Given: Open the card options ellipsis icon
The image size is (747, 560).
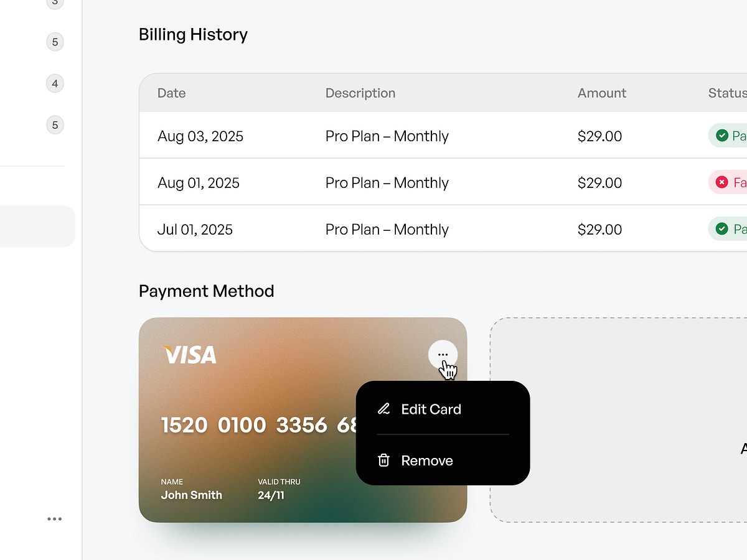Looking at the screenshot, I should pyautogui.click(x=443, y=354).
